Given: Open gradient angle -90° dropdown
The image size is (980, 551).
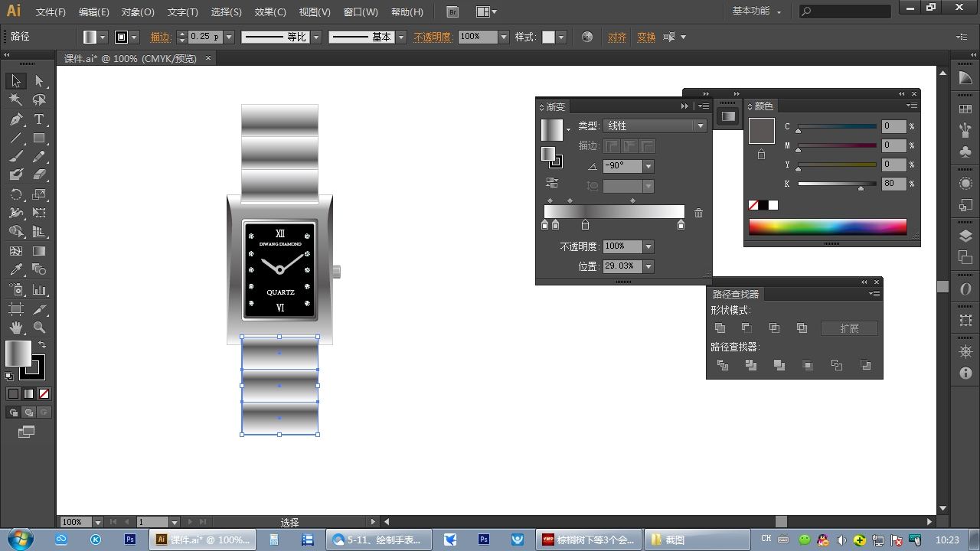Looking at the screenshot, I should pyautogui.click(x=648, y=166).
